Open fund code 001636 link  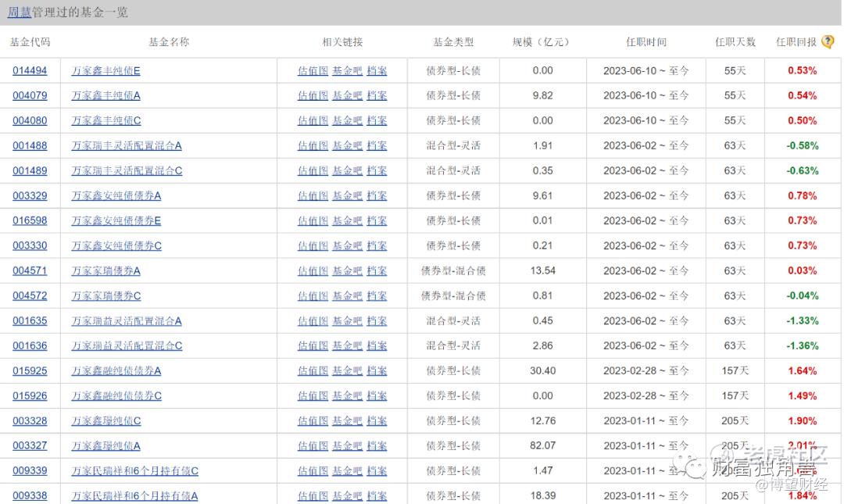point(30,345)
